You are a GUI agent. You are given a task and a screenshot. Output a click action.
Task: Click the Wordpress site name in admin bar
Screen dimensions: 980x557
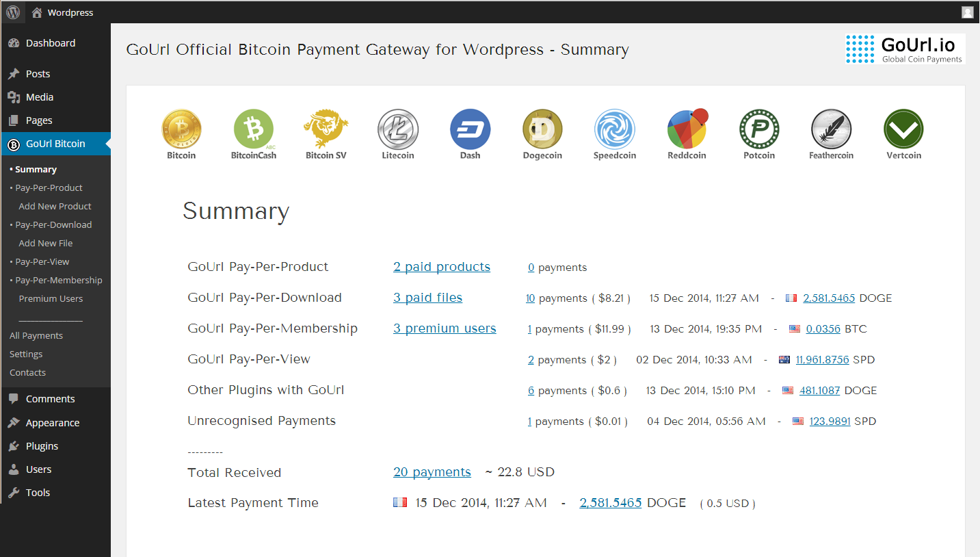tap(70, 12)
